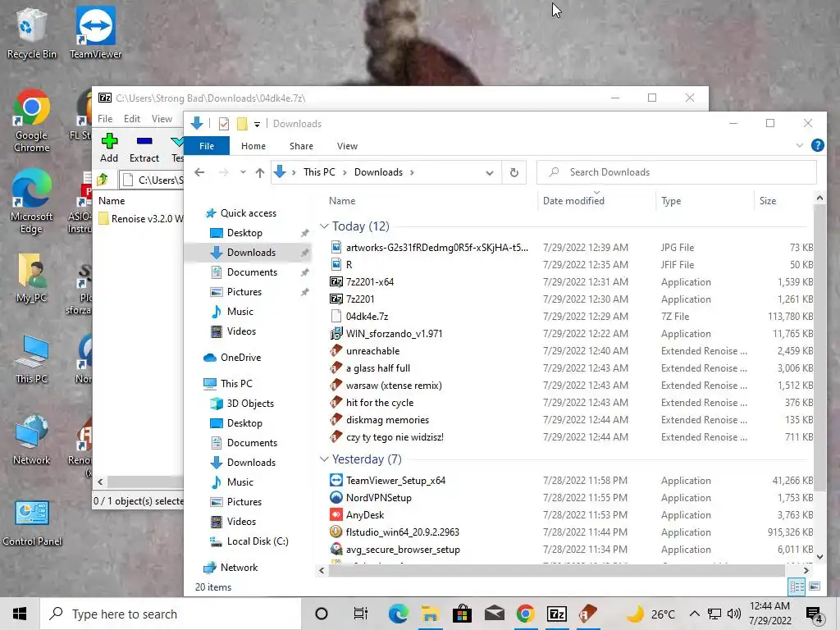Open 7-Zip File menu

tap(105, 118)
